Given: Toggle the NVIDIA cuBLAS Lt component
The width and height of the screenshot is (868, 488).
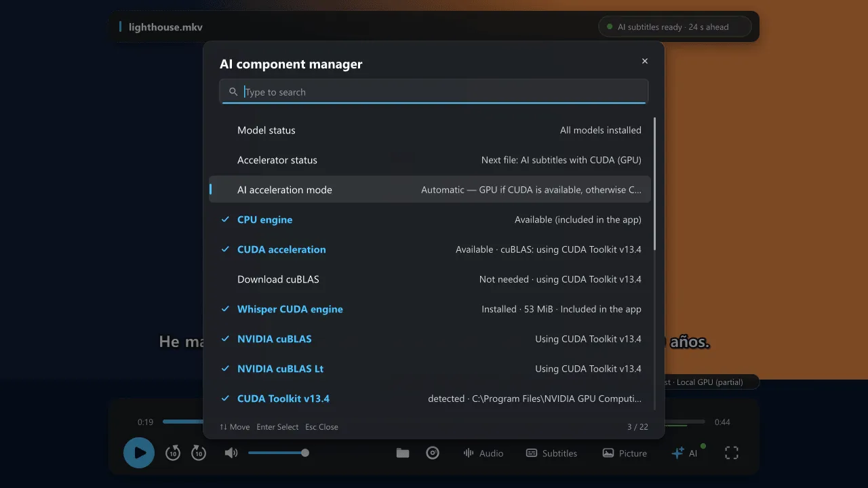Looking at the screenshot, I should click(x=430, y=369).
